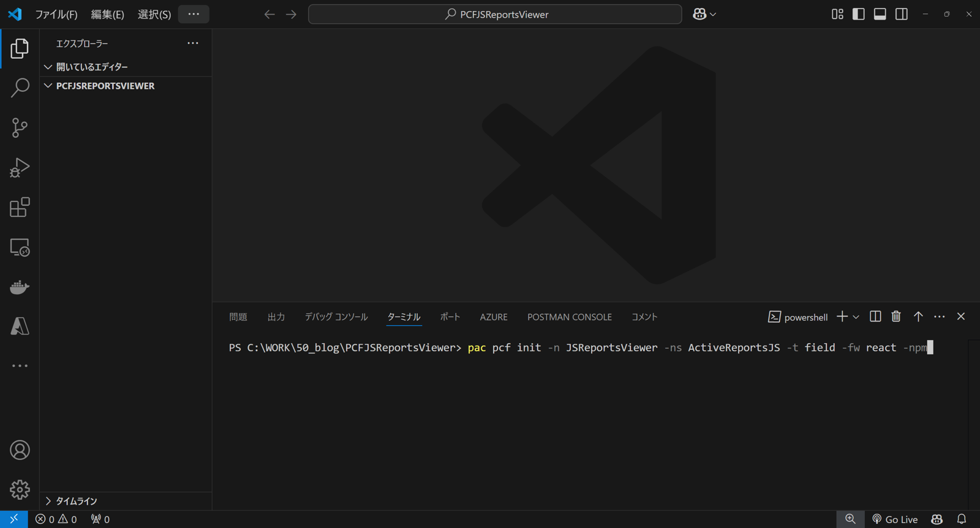
Task: Toggle the primary side bar
Action: pos(859,14)
